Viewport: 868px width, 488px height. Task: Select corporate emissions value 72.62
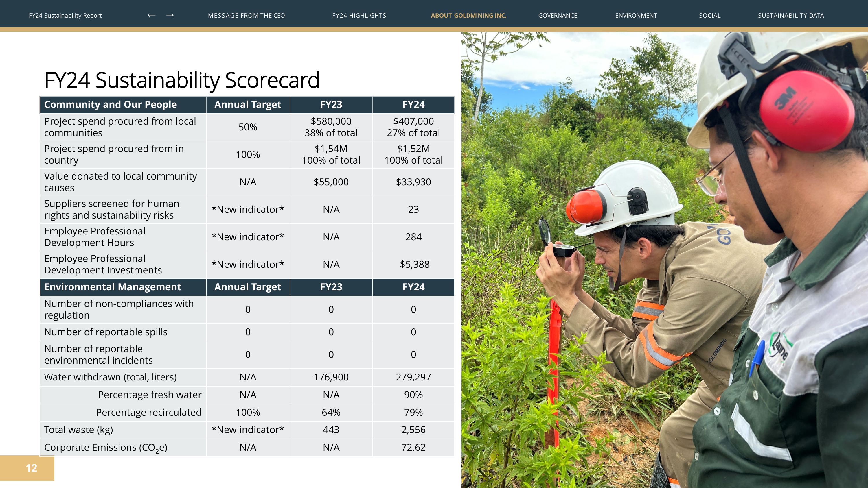[413, 448]
